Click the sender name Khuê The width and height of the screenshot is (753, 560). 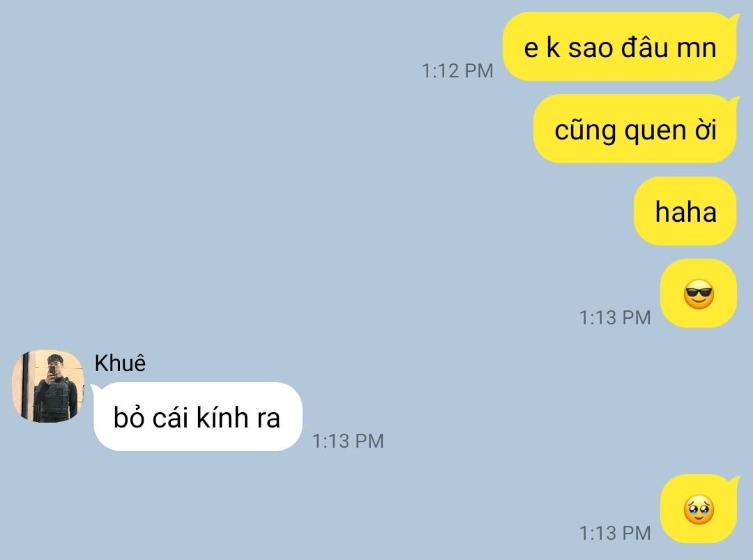coord(120,363)
